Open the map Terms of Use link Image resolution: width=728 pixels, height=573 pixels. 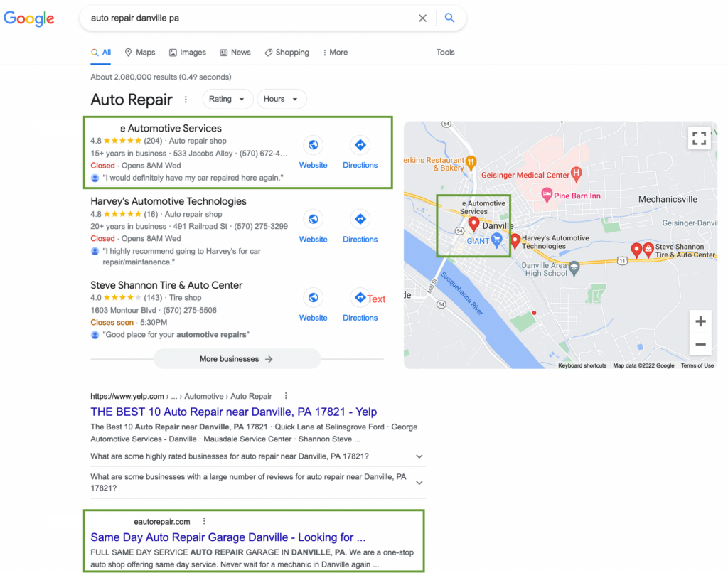coord(697,365)
